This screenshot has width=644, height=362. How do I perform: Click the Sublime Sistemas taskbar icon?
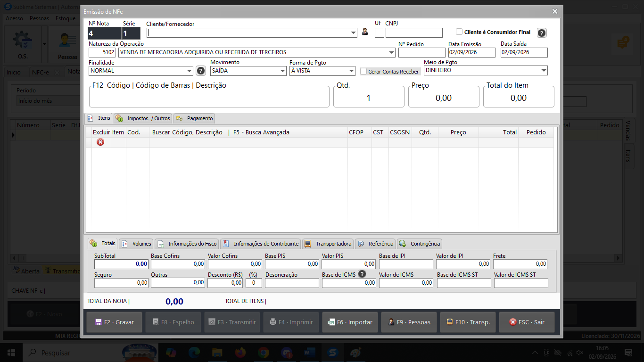click(x=333, y=352)
